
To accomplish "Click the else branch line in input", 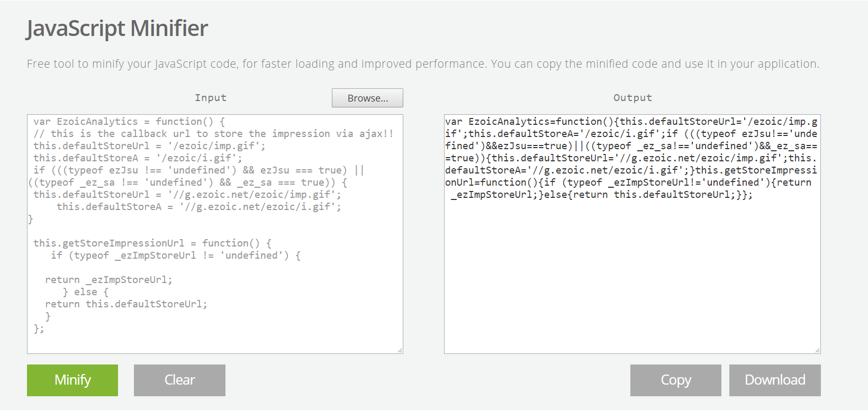I will [86, 291].
